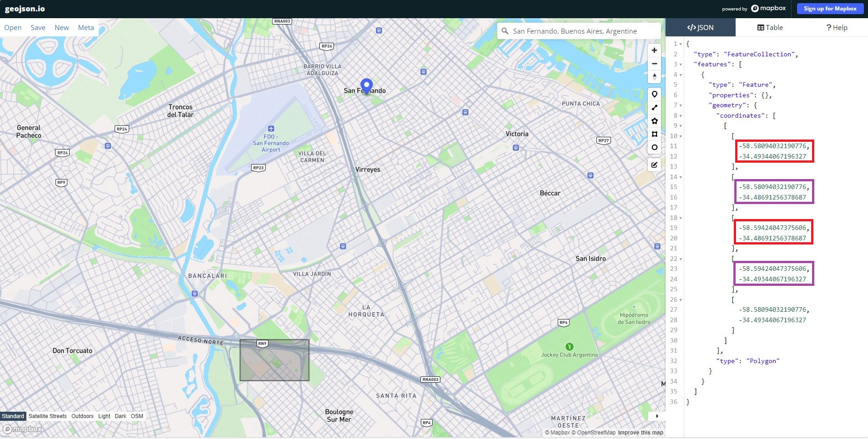Image resolution: width=868 pixels, height=439 pixels.
Task: Select the draw rectangle tool
Action: pos(654,134)
